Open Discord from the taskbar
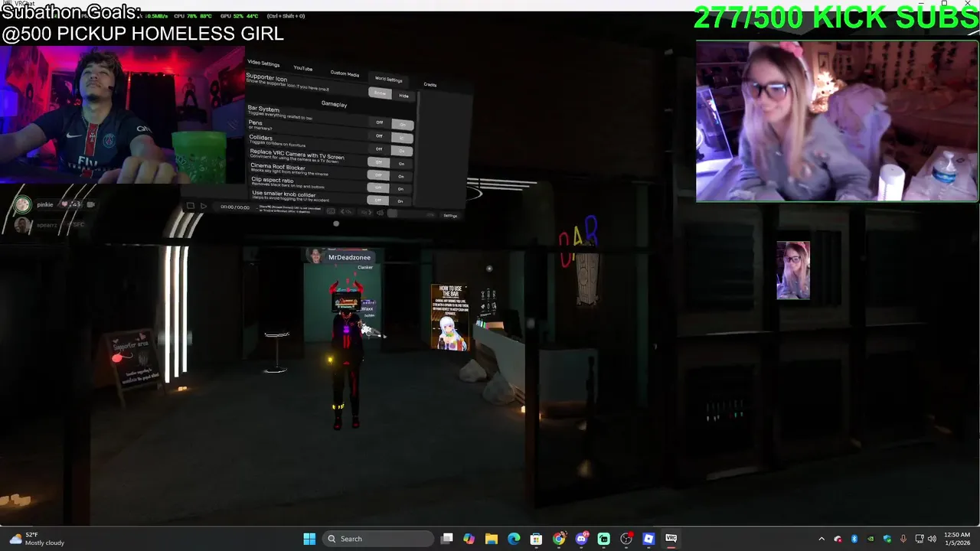The image size is (980, 551). tap(581, 539)
